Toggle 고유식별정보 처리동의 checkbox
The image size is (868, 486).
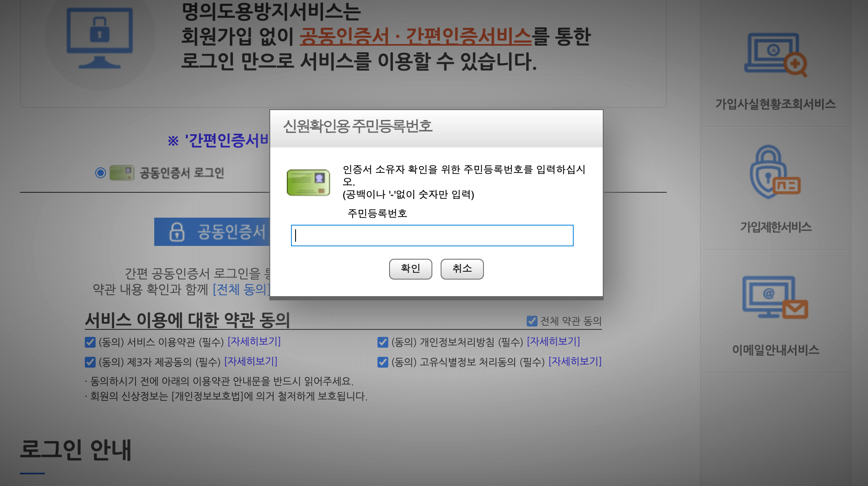pyautogui.click(x=383, y=362)
